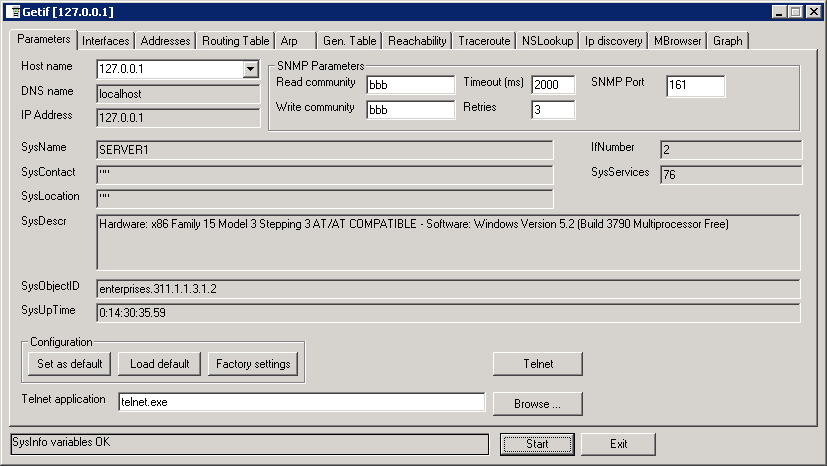Show the Graph tab

[x=727, y=41]
